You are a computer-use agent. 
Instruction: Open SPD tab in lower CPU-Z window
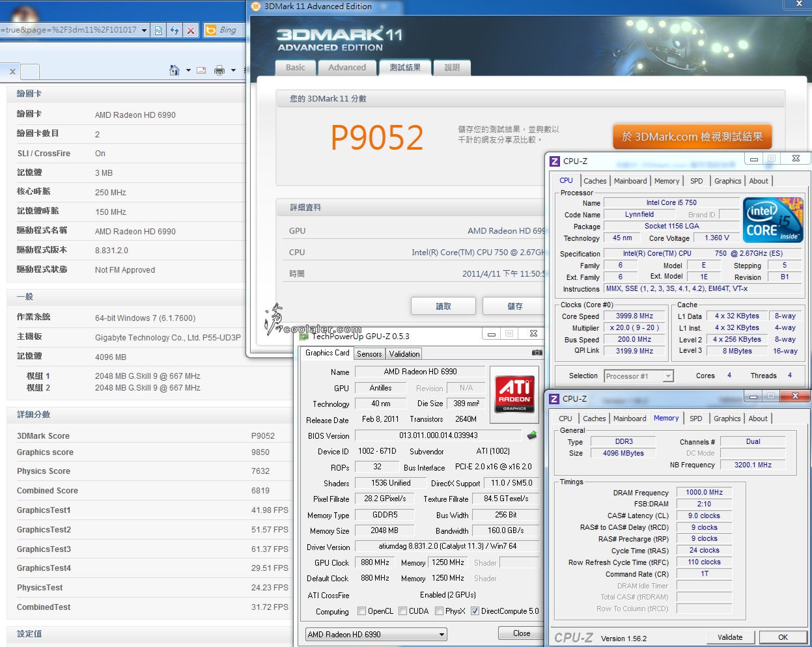[696, 419]
